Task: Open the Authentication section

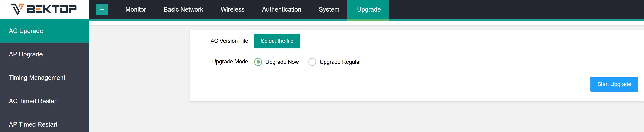Action: pos(281,9)
